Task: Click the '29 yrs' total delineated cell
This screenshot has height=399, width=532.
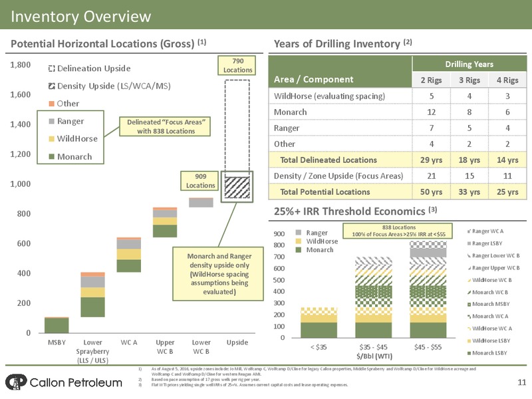Action: pyautogui.click(x=431, y=160)
